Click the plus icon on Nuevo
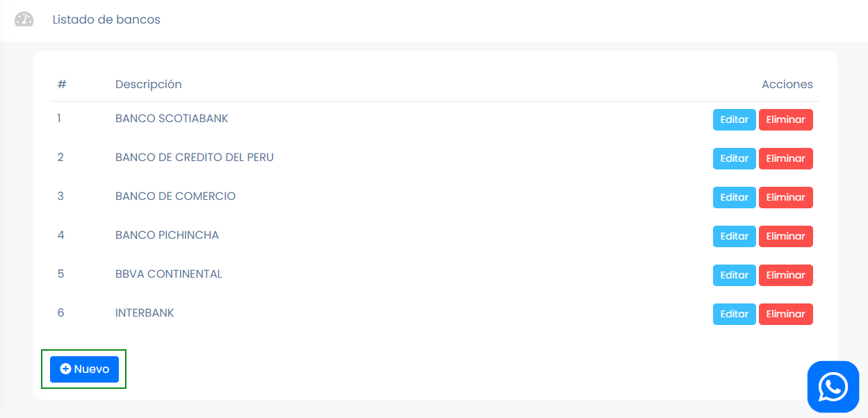This screenshot has width=868, height=418. [x=65, y=369]
